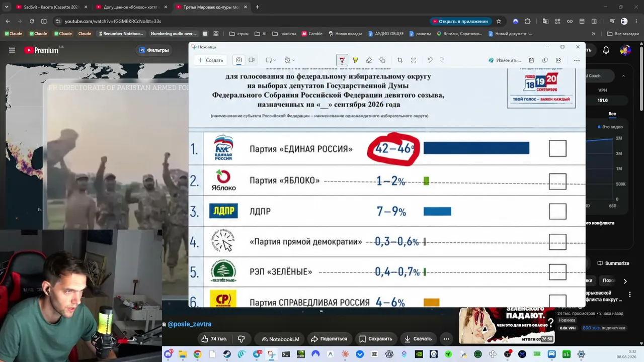
Task: Click the ЛДПР blue percentage bar
Action: coord(437,211)
